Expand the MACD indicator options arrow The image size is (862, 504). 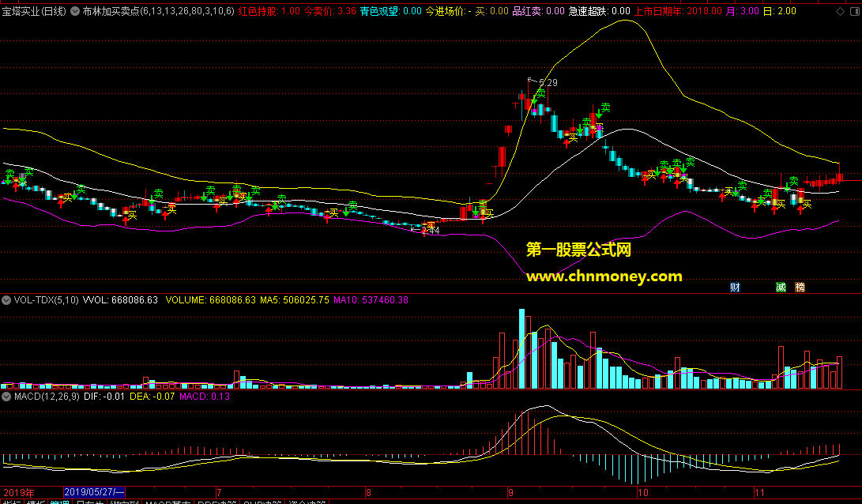point(6,397)
